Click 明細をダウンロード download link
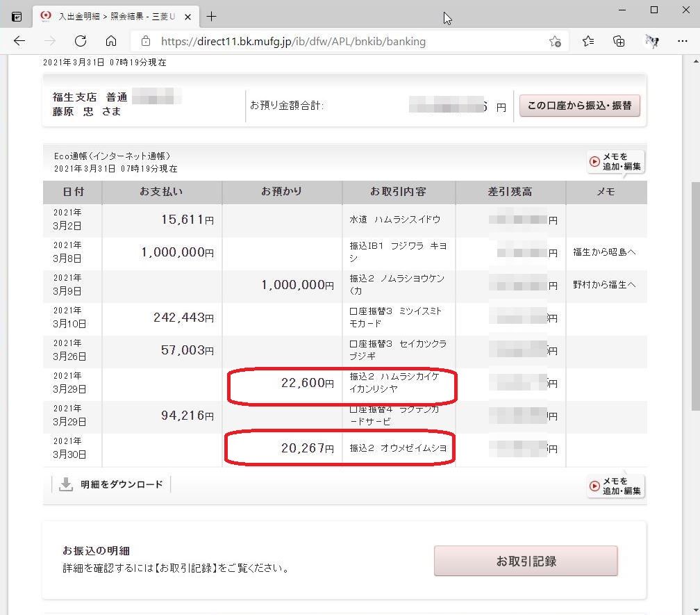 point(111,484)
